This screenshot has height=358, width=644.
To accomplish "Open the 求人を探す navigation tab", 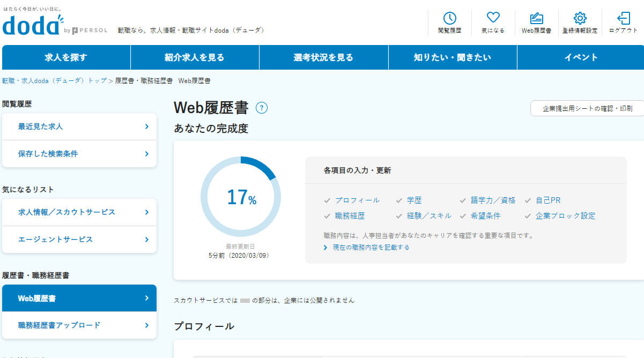I will pyautogui.click(x=66, y=57).
